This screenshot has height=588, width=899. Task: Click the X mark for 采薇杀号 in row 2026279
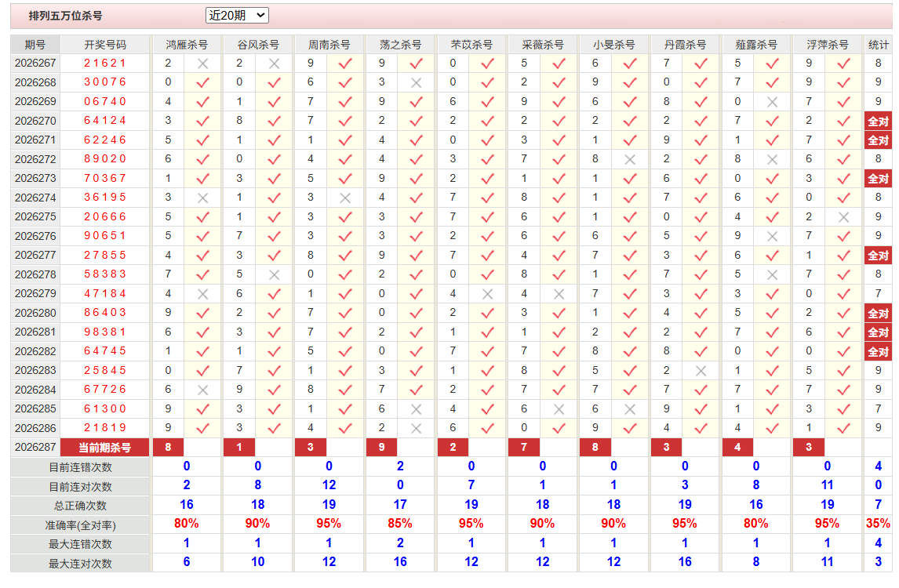[559, 294]
